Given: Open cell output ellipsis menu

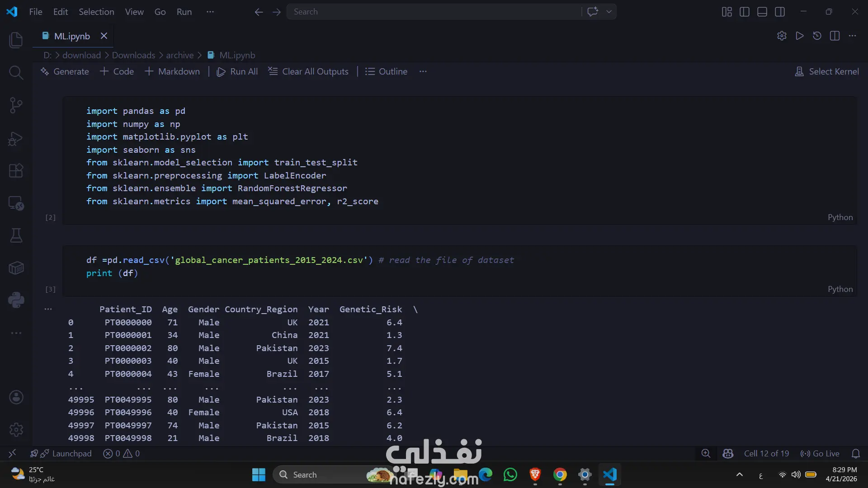Looking at the screenshot, I should click(48, 309).
